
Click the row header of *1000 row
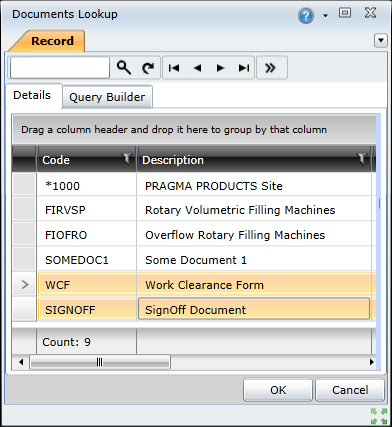click(x=24, y=185)
